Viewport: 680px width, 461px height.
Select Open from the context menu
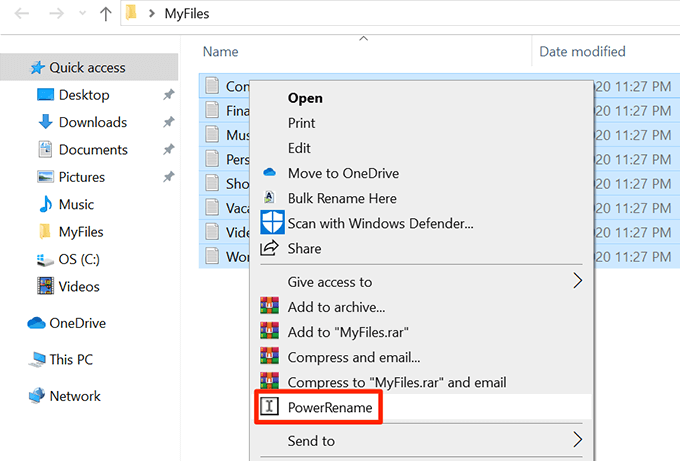305,98
